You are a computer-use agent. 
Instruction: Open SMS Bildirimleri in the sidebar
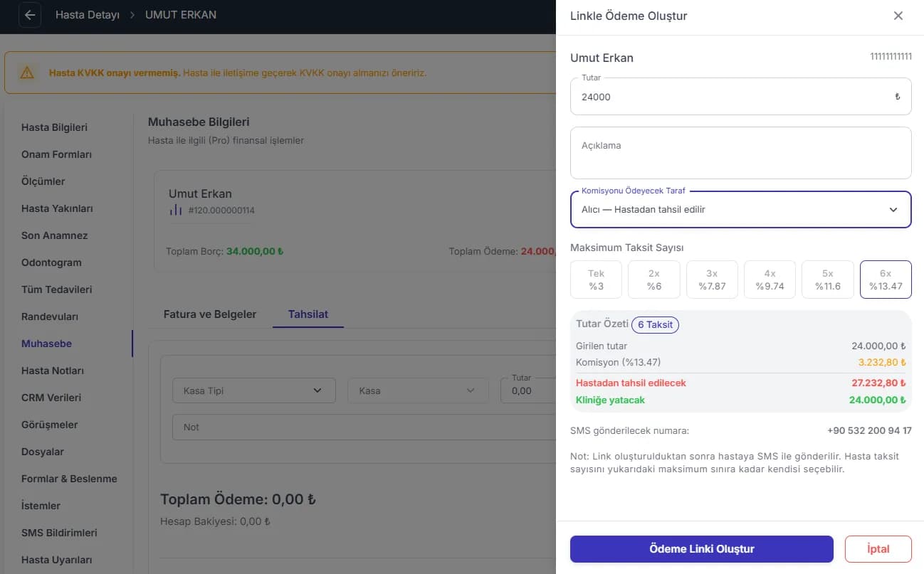click(x=59, y=533)
